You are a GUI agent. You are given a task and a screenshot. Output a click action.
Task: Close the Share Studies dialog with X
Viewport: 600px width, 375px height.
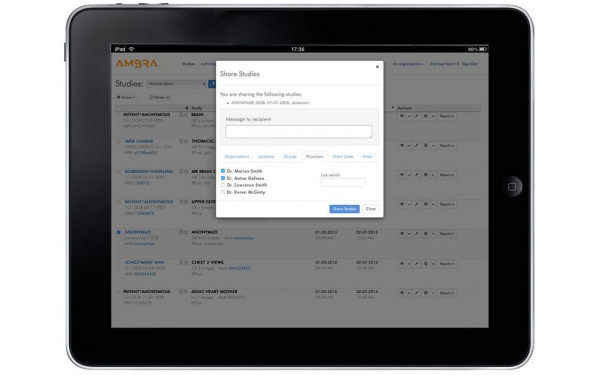pyautogui.click(x=377, y=67)
